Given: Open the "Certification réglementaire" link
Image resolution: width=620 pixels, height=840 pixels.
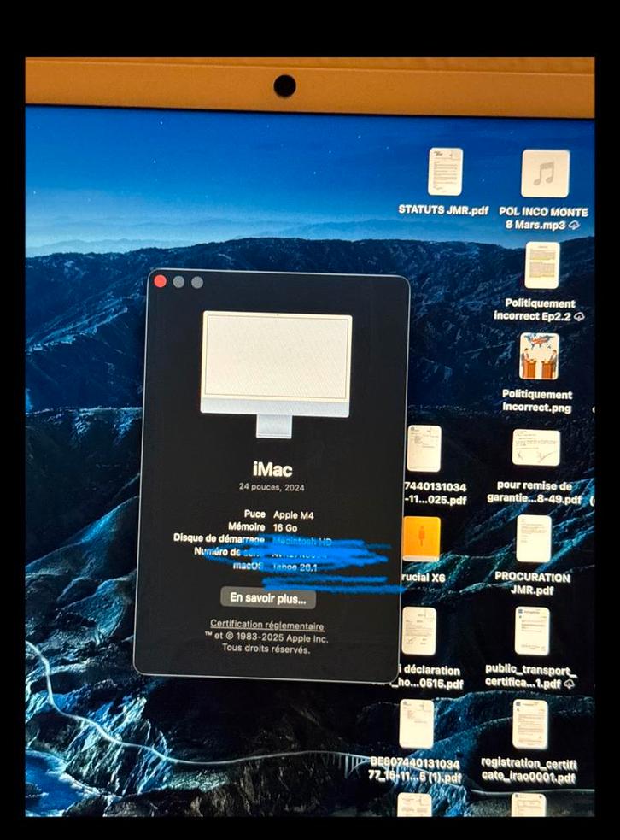Looking at the screenshot, I should click(266, 626).
